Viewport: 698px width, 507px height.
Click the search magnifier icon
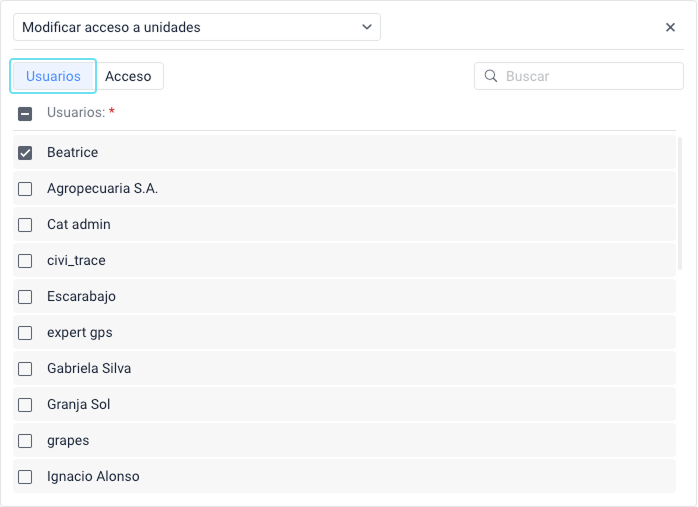click(x=491, y=76)
